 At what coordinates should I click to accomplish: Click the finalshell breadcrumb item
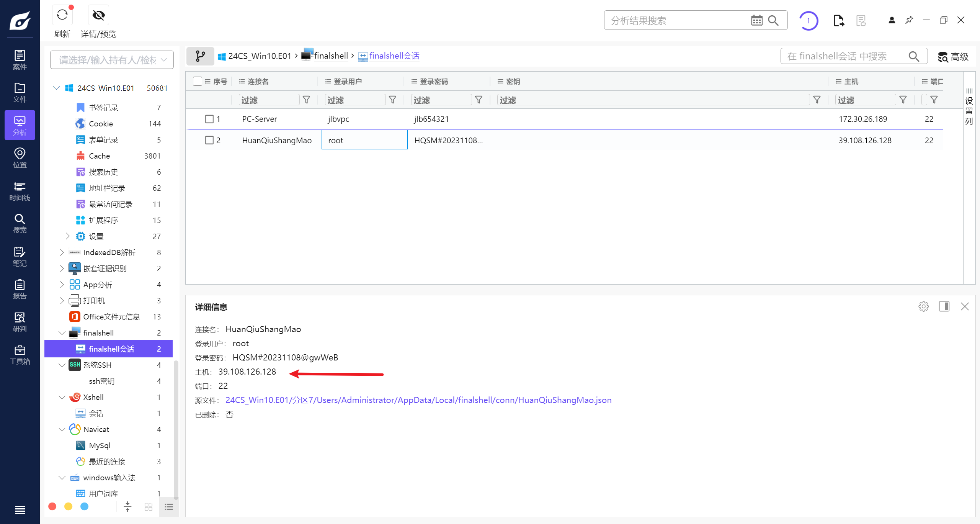click(331, 56)
